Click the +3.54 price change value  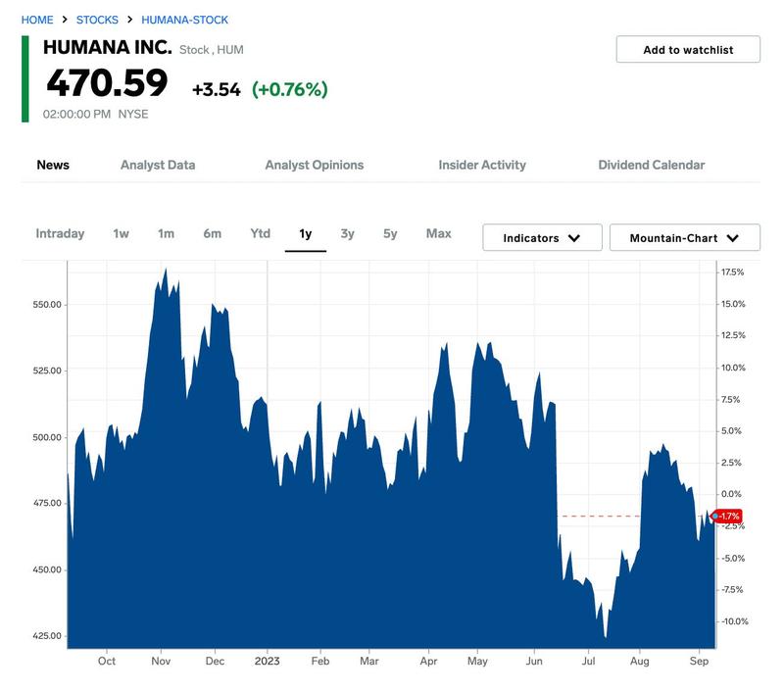pyautogui.click(x=217, y=90)
